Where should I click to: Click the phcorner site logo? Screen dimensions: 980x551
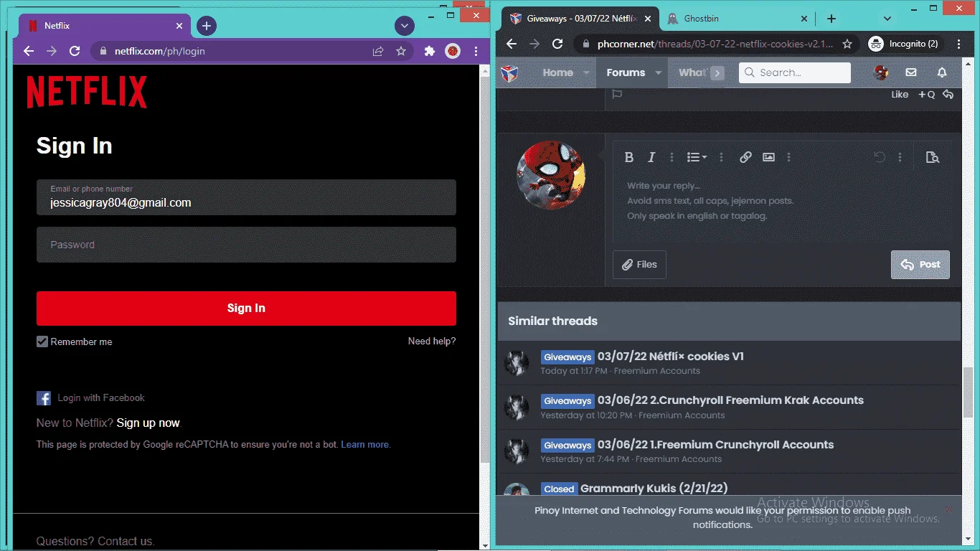click(509, 73)
